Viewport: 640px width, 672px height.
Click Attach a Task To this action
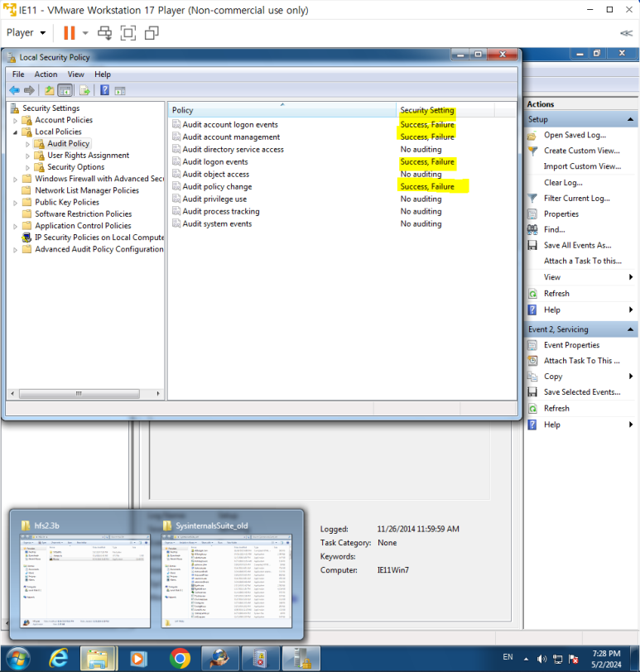[583, 261]
